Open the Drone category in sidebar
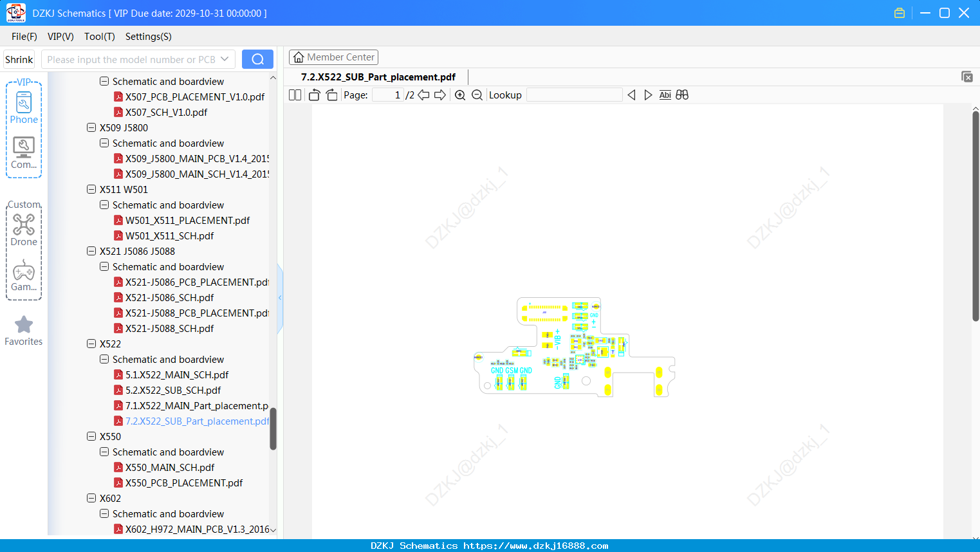The image size is (980, 552). pos(24,230)
